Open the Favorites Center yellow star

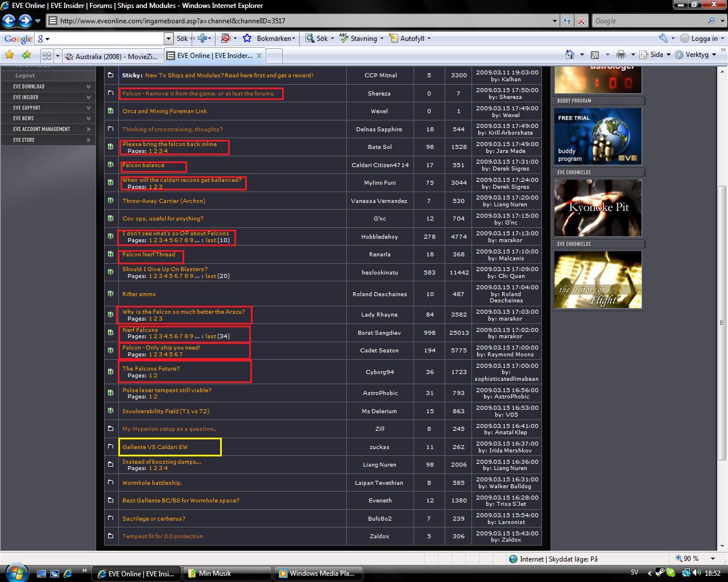tap(9, 55)
